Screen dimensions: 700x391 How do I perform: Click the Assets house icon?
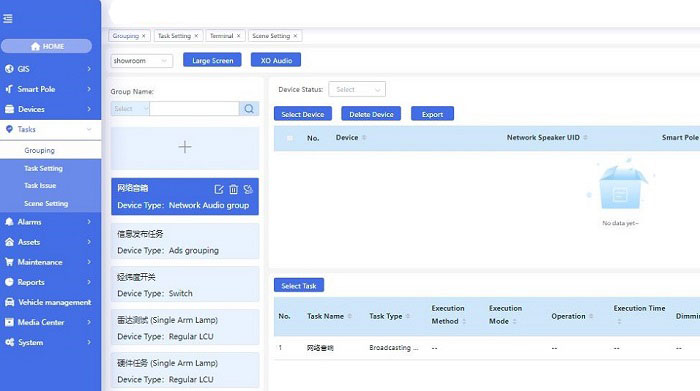9,242
